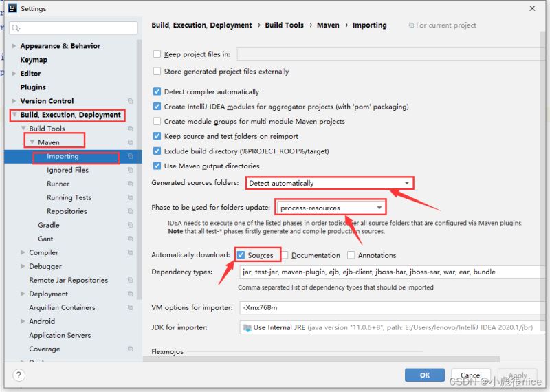Click the JRE folder icon in JDK for importer
This screenshot has width=550, height=392.
point(247,328)
